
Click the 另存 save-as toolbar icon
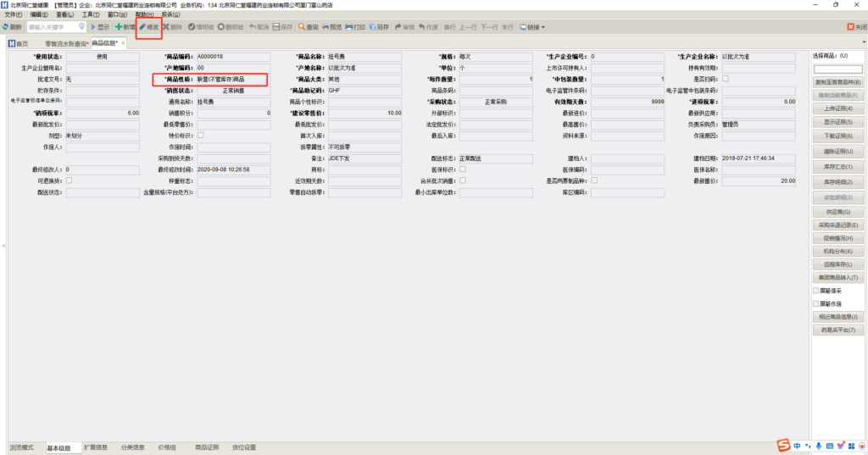click(x=373, y=26)
